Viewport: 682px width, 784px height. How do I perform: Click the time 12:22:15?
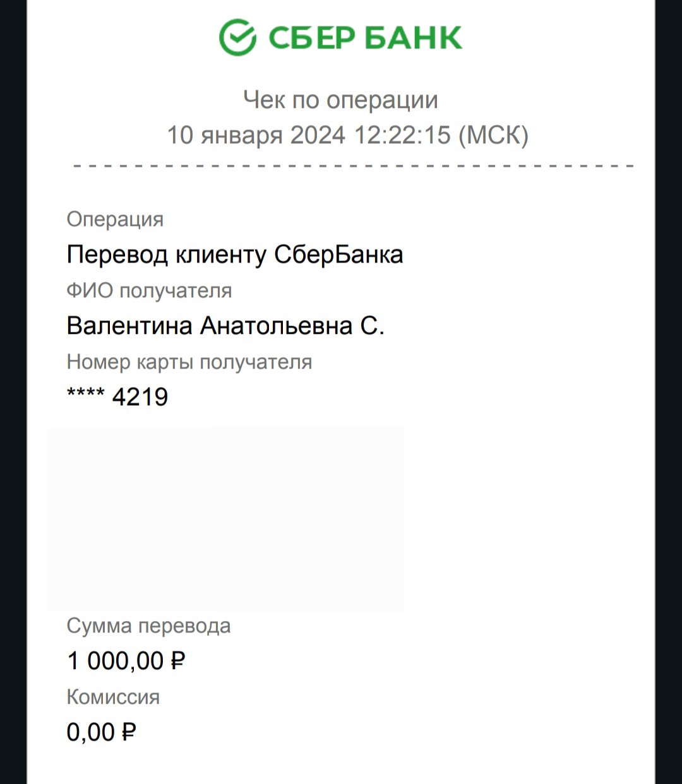pyautogui.click(x=403, y=135)
